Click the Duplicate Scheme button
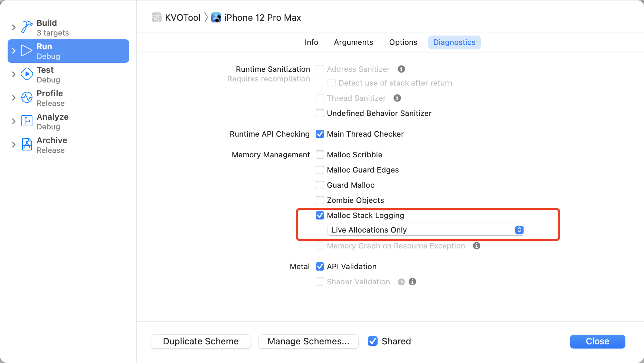 [x=201, y=341]
